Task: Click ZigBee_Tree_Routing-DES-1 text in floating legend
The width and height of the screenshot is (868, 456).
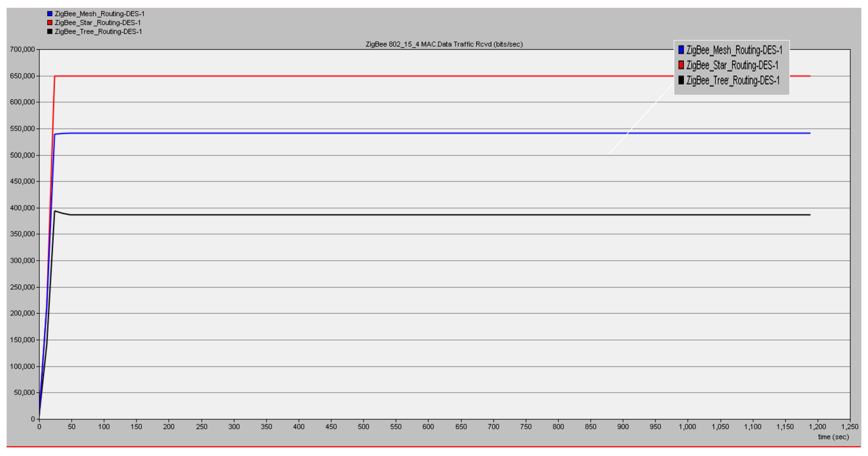Action: (x=733, y=81)
